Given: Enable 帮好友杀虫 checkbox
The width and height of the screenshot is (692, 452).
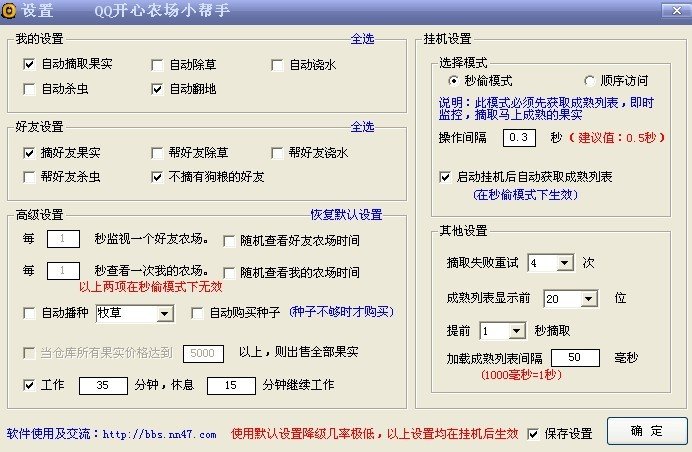Looking at the screenshot, I should pos(29,177).
